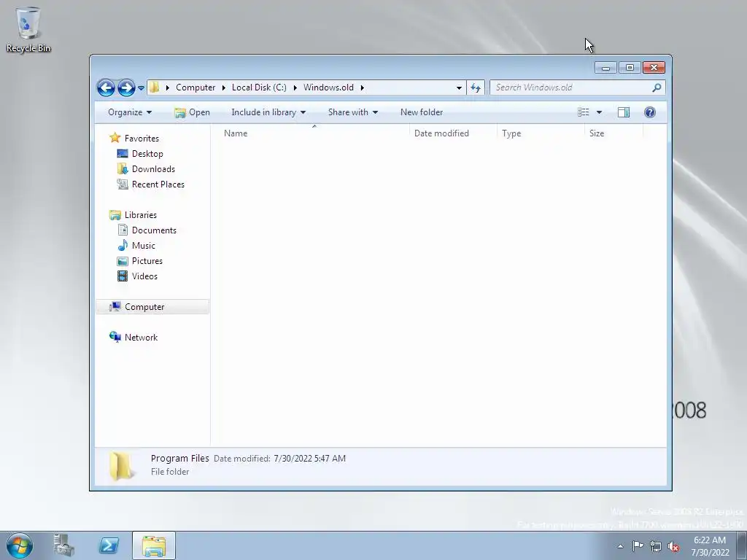Open the view options dropdown arrow
The image size is (747, 560).
[x=600, y=112]
